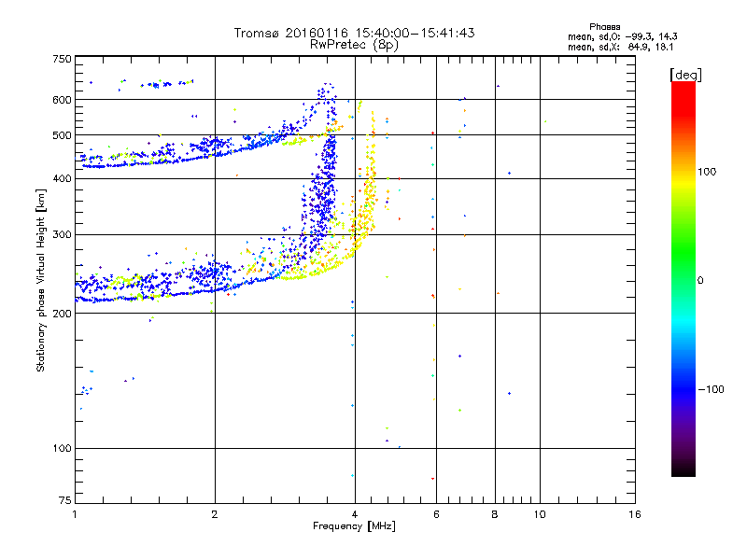Image resolution: width=747 pixels, height=560 pixels.
Task: Click the rainbow phase colorbar
Action: [x=684, y=278]
